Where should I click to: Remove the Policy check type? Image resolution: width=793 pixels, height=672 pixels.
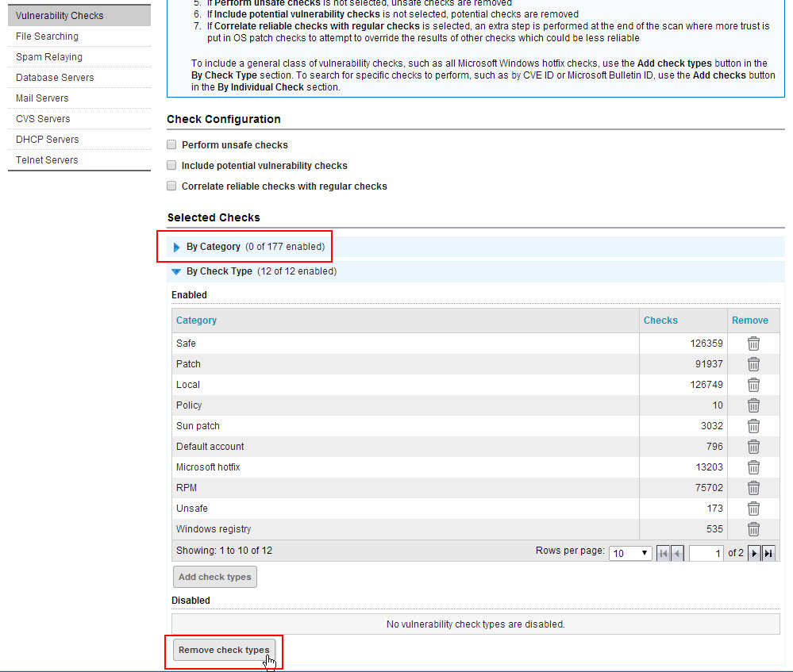tap(753, 405)
